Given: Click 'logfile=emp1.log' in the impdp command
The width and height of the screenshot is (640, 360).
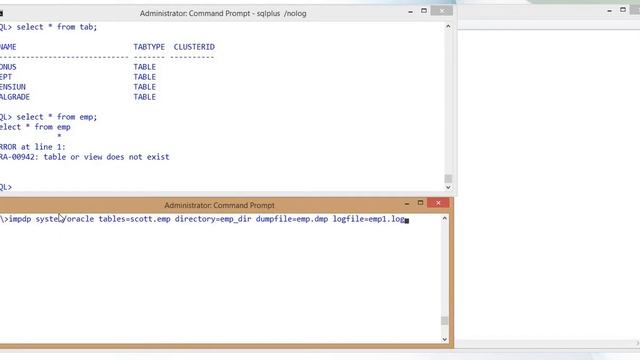Looking at the screenshot, I should [x=369, y=219].
